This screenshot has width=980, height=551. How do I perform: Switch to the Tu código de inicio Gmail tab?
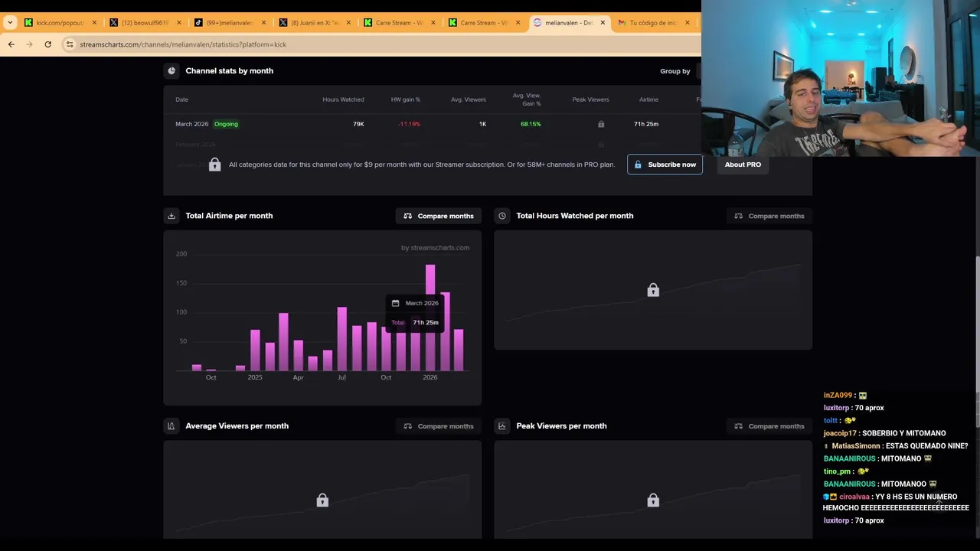click(x=652, y=23)
